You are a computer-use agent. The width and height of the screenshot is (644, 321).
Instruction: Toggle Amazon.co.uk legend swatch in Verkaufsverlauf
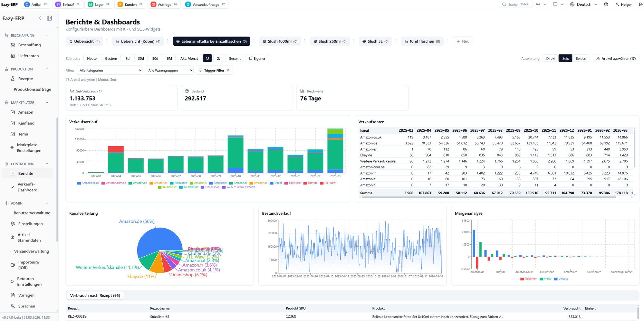pos(79,183)
